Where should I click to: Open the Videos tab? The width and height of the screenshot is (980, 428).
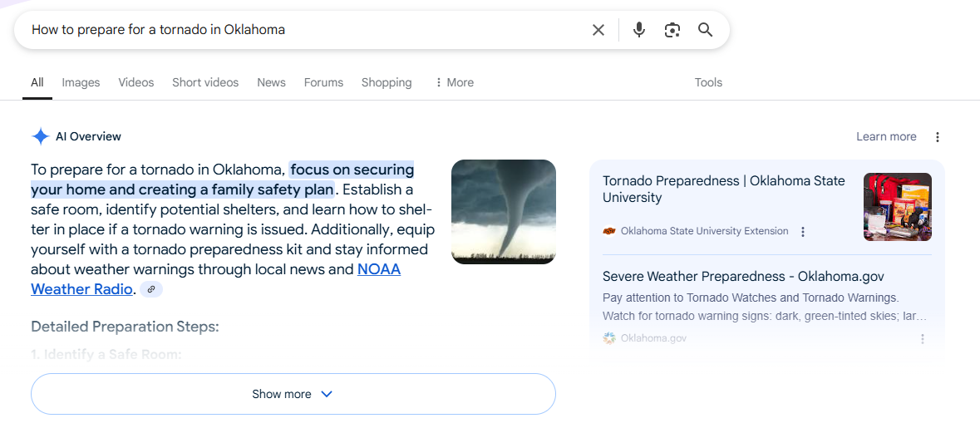point(136,82)
